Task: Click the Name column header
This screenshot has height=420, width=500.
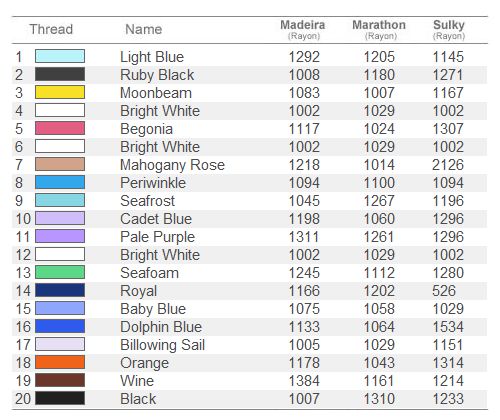Action: pyautogui.click(x=144, y=29)
